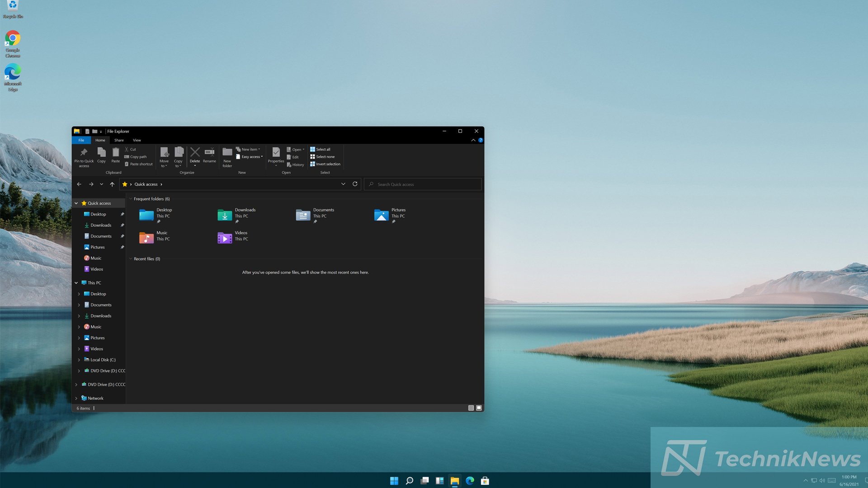Switch to the View tab
This screenshot has height=488, width=868.
coord(137,140)
